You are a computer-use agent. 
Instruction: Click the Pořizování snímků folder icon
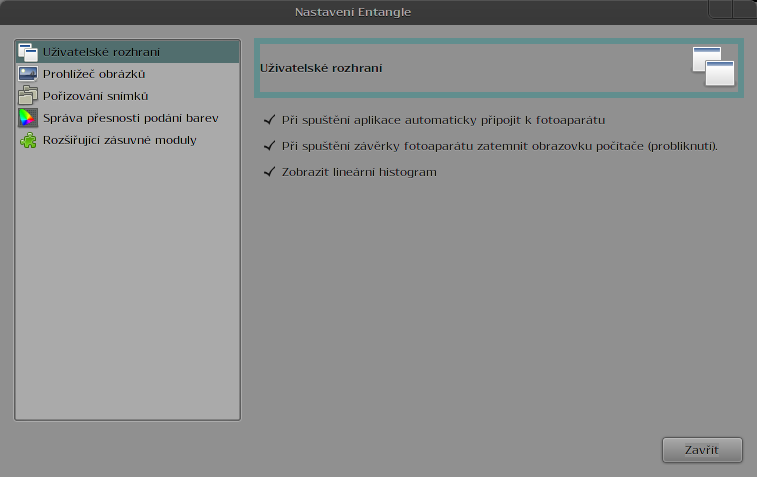pos(28,96)
